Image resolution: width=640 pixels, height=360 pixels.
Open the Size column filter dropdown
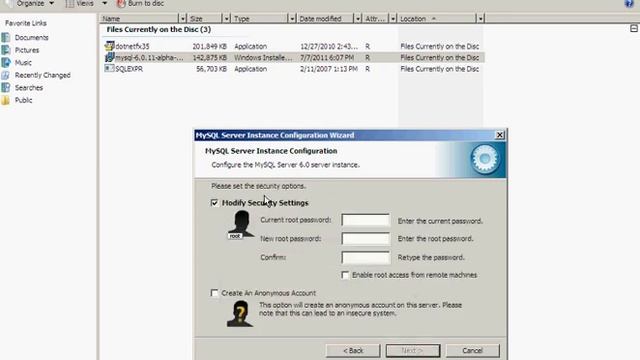[226, 19]
